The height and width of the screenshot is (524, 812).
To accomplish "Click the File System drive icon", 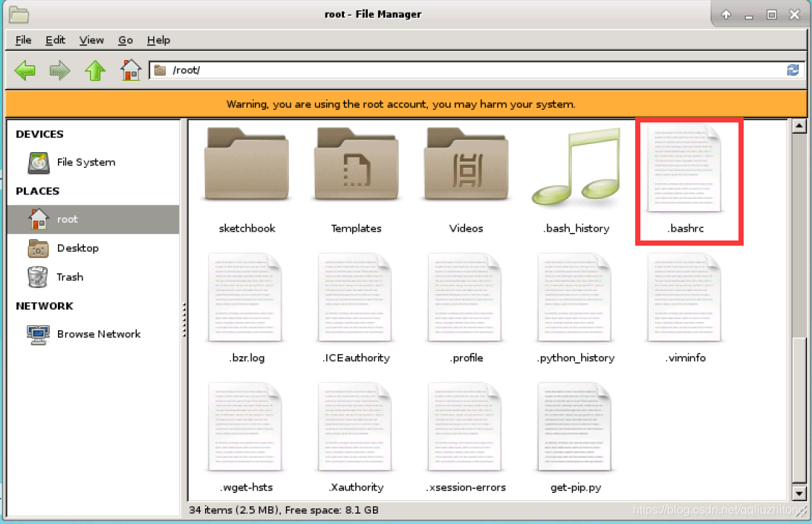I will (39, 163).
